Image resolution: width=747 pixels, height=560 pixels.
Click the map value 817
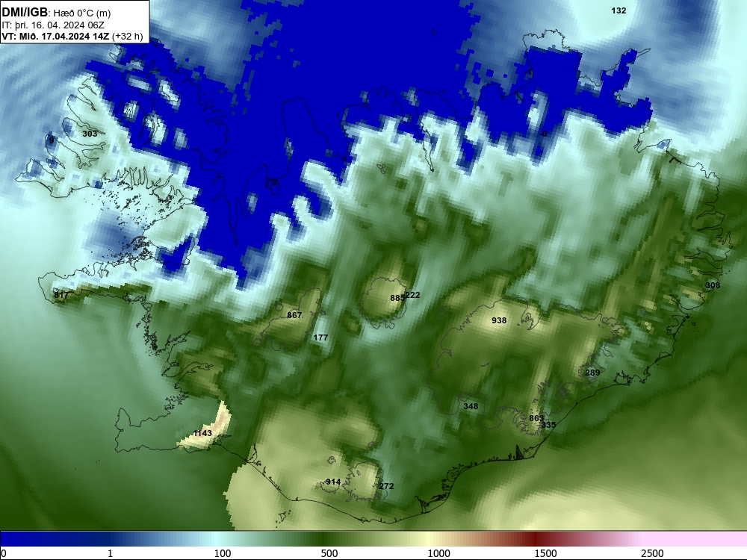(61, 295)
